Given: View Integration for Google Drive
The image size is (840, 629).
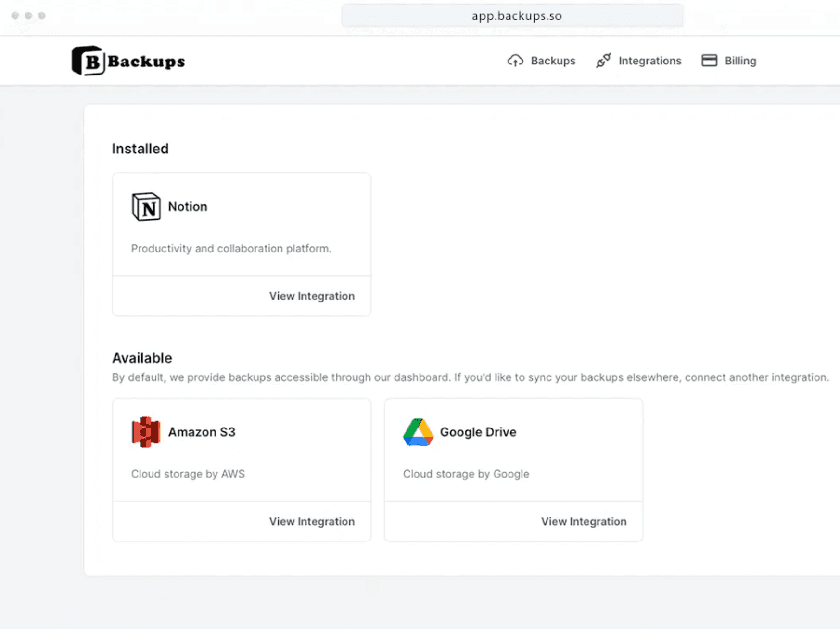Looking at the screenshot, I should [584, 521].
